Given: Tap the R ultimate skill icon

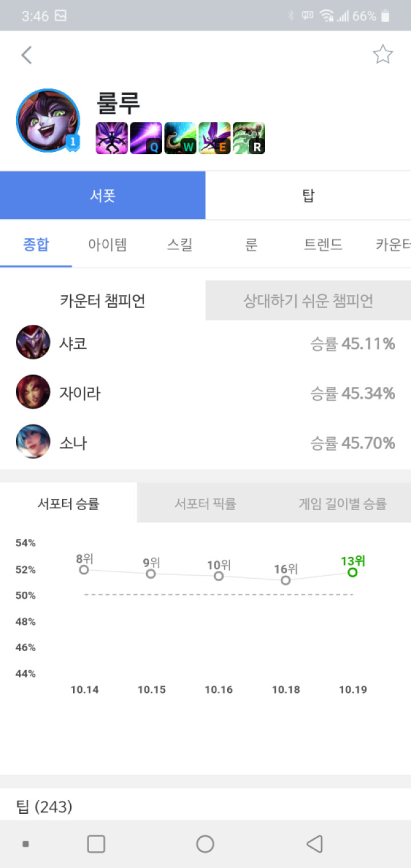Looking at the screenshot, I should pyautogui.click(x=249, y=139).
